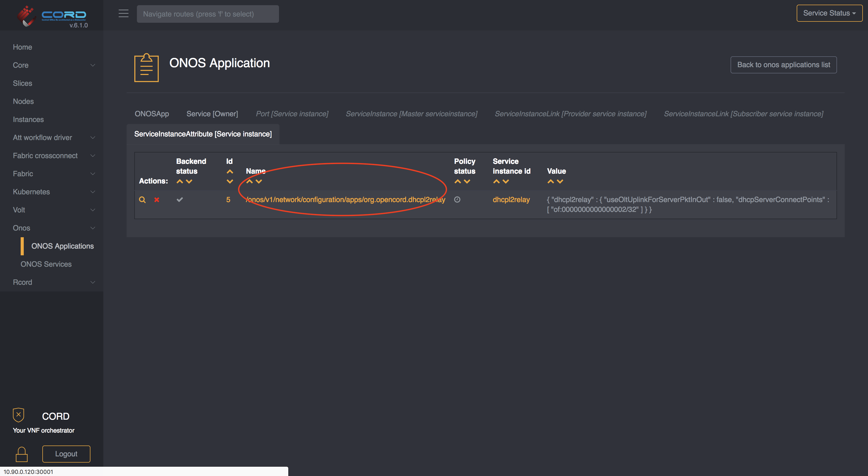The image size is (868, 476).
Task: Sort Value column ascending
Action: (551, 181)
